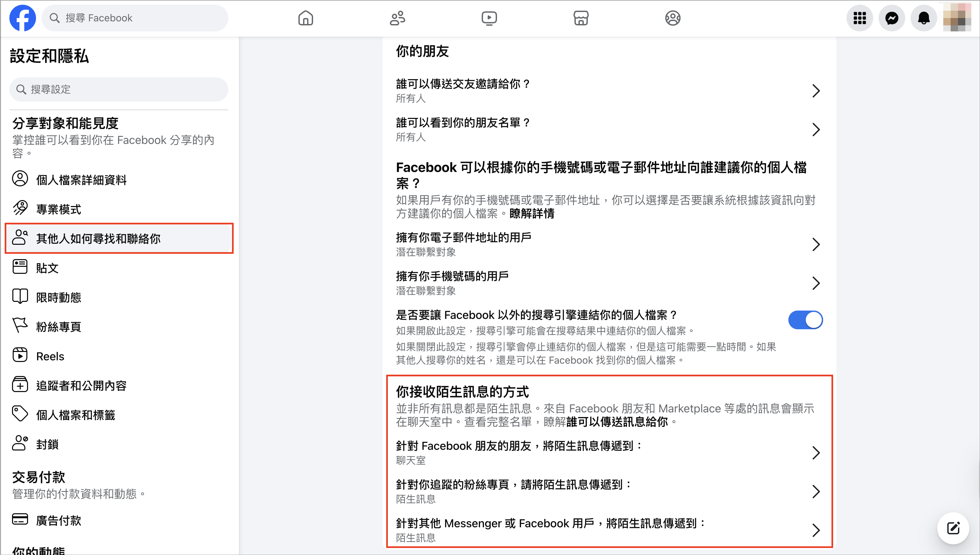Viewport: 980px width, 555px height.
Task: Expand 誰可以看到你的朋友名單 chevron
Action: (816, 130)
